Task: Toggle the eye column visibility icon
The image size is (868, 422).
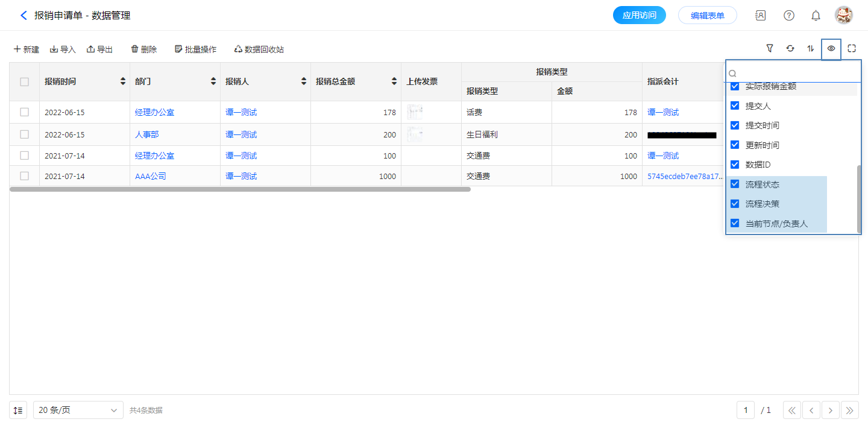Action: point(831,49)
